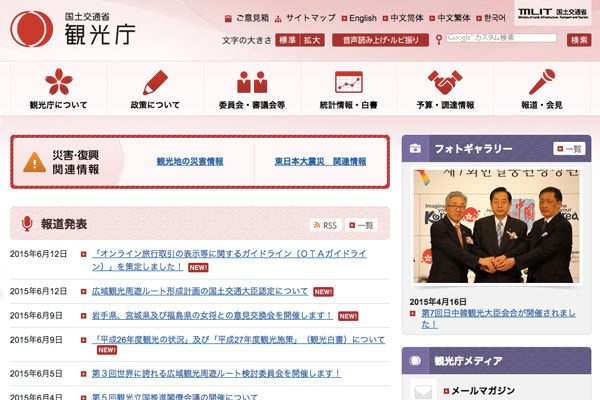Click 一覧 button in 報道発表 header

coord(361,225)
